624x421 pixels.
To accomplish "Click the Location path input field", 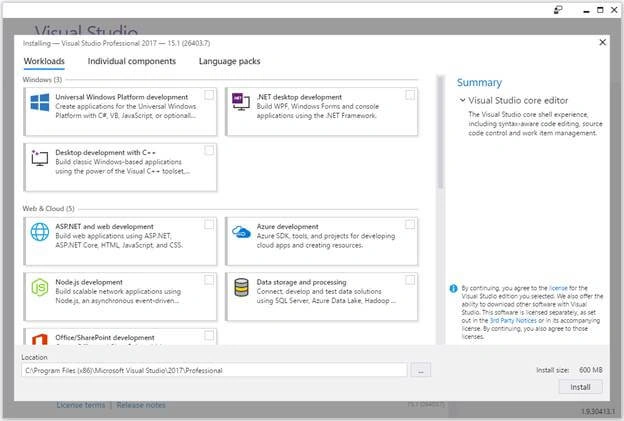I will pyautogui.click(x=214, y=370).
